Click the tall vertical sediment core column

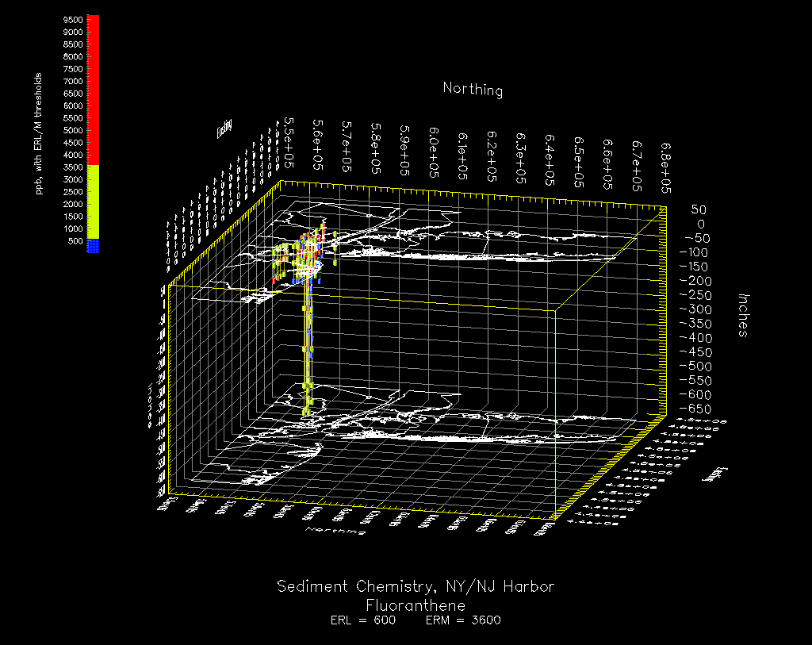pos(308,349)
